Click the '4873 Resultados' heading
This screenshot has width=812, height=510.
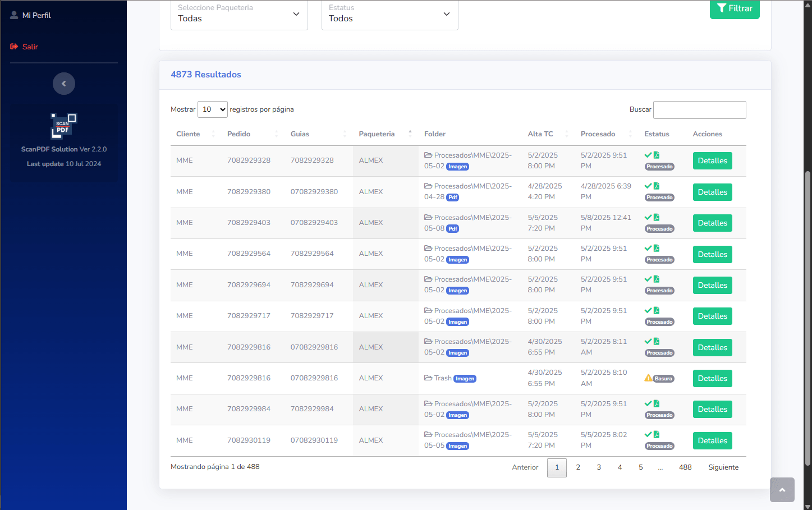click(x=206, y=75)
